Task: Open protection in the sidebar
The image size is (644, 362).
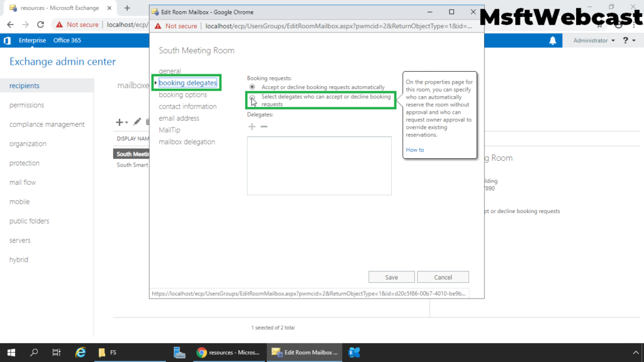Action: (x=25, y=163)
